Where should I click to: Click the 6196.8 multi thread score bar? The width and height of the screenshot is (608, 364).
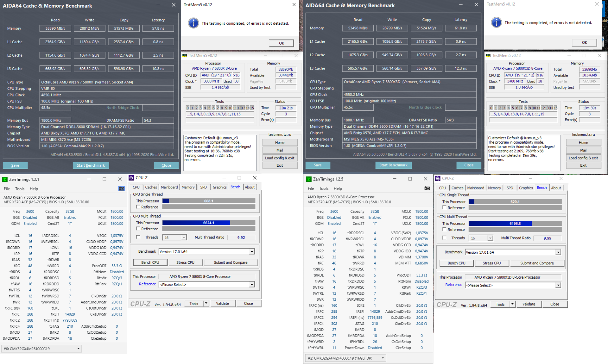coord(515,223)
